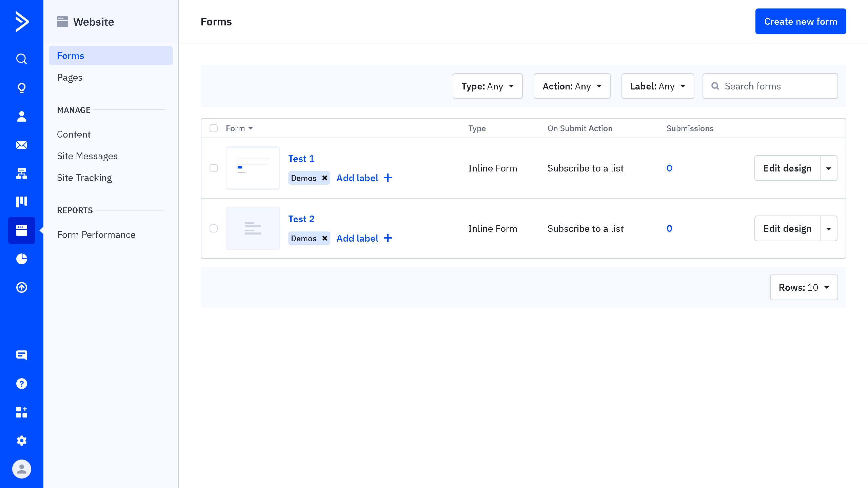
Task: Check the Test 1 form checkbox
Action: 214,168
